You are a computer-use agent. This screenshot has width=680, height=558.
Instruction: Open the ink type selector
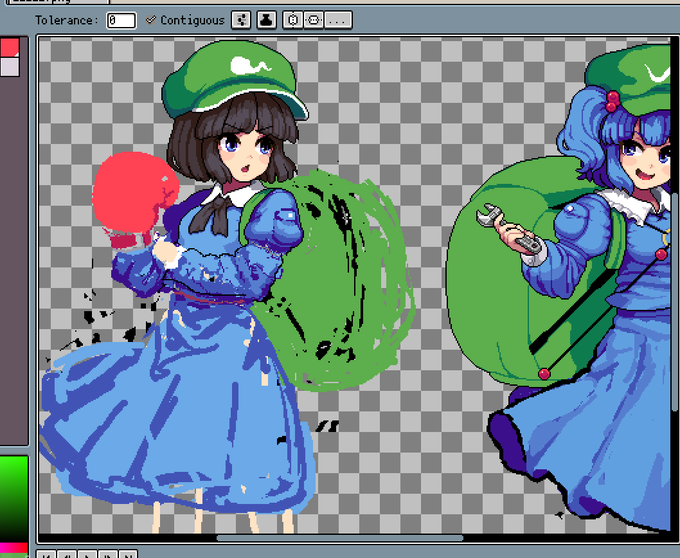pos(266,20)
